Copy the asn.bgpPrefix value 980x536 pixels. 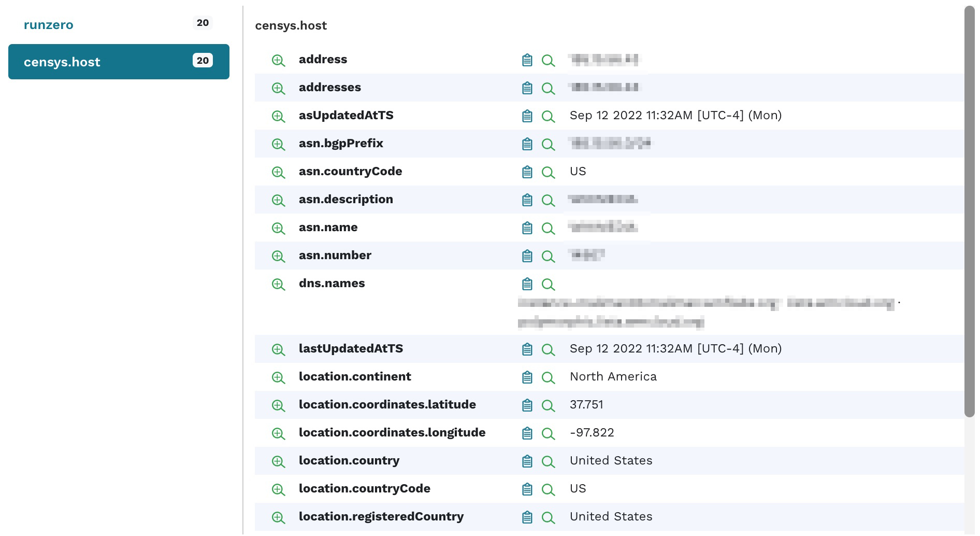(527, 144)
